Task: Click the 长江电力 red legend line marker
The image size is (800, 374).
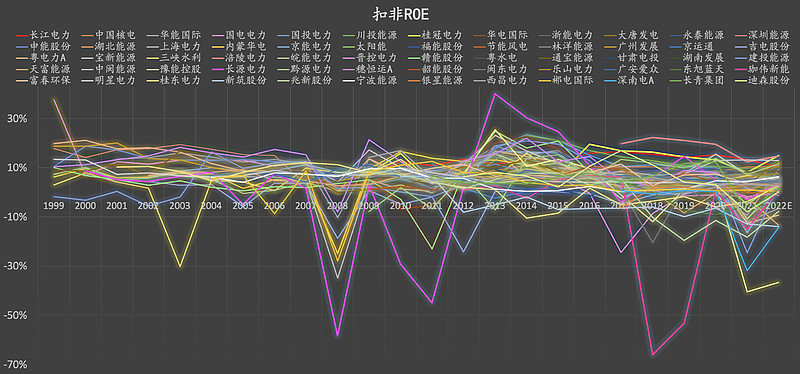Action: coord(22,35)
